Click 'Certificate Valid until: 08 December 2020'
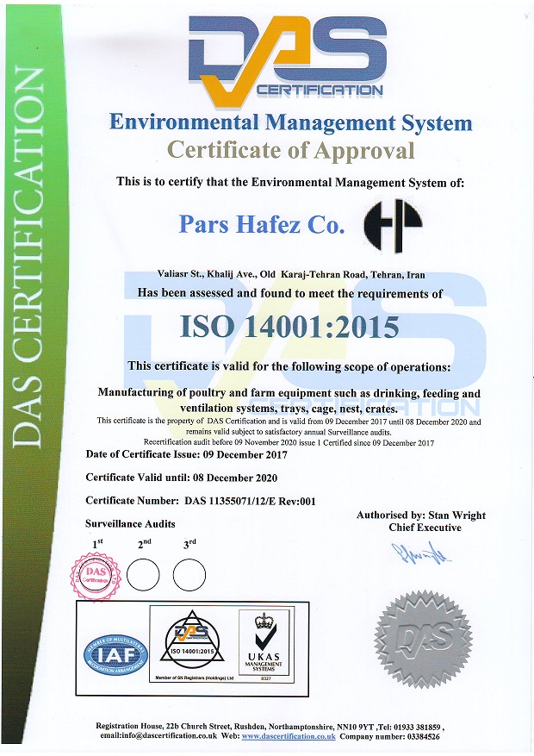Image resolution: width=534 pixels, height=756 pixels. (x=182, y=478)
